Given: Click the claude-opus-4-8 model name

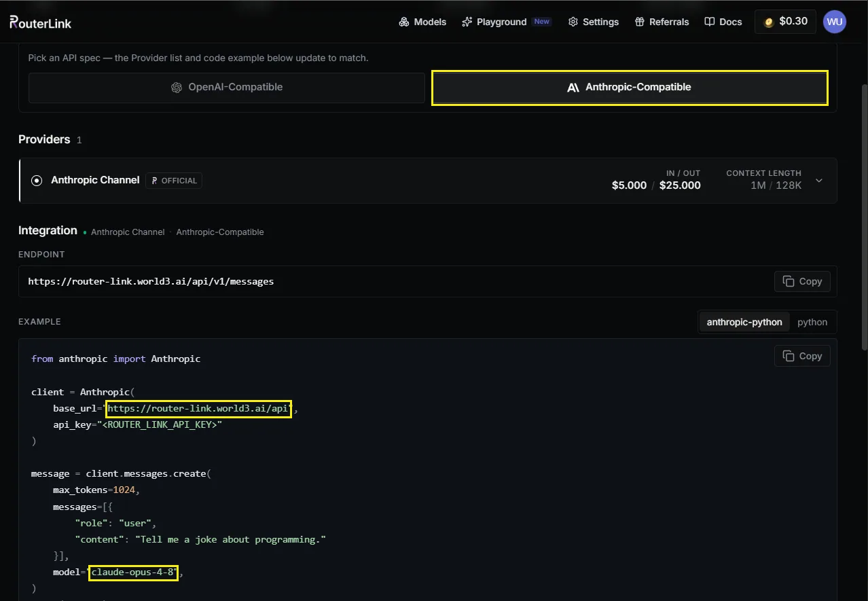Looking at the screenshot, I should tap(134, 572).
